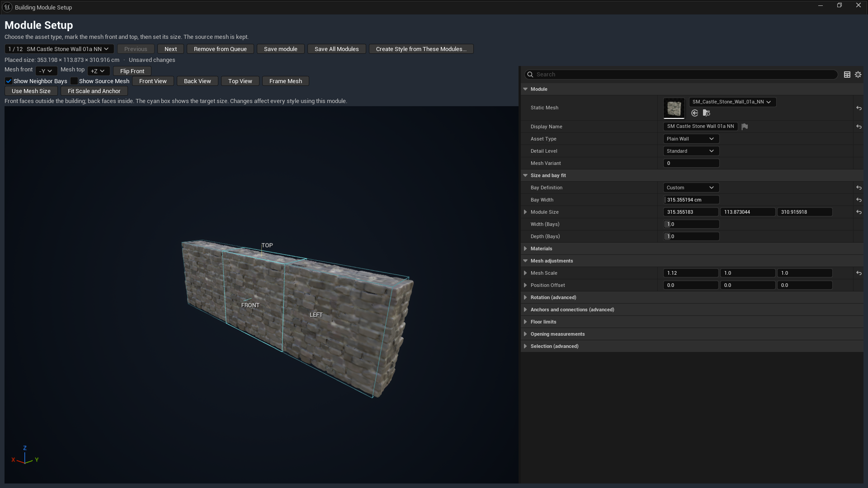The image size is (868, 488).
Task: Click Frame Mesh button
Action: point(286,81)
